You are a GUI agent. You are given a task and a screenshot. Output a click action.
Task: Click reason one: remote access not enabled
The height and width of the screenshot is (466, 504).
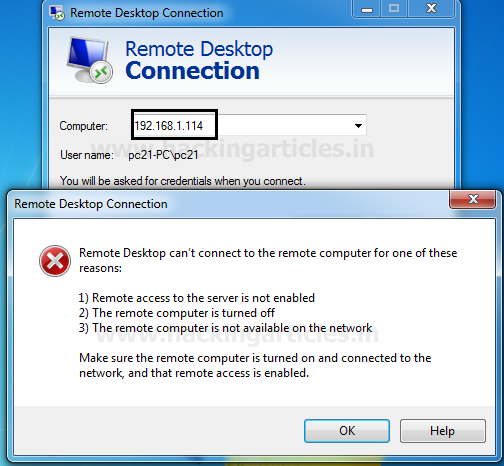coord(197,298)
